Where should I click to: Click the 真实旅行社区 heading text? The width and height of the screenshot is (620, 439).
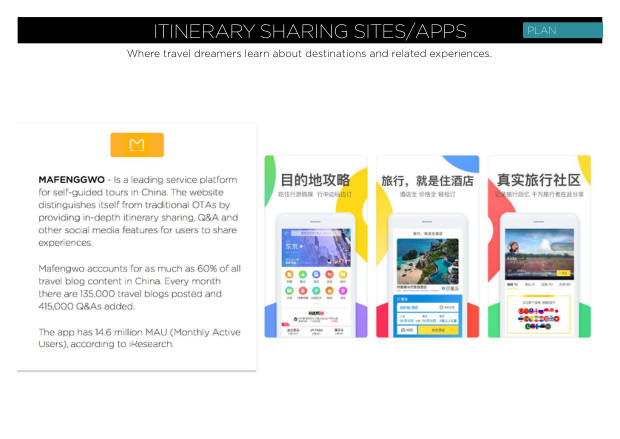(539, 180)
